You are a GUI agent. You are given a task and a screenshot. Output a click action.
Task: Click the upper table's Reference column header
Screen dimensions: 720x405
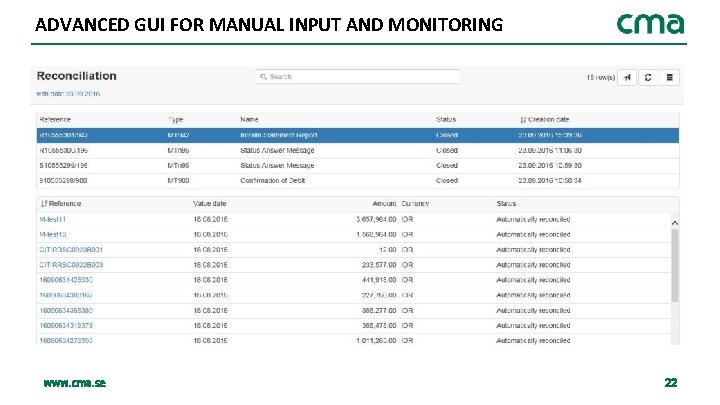click(x=55, y=119)
